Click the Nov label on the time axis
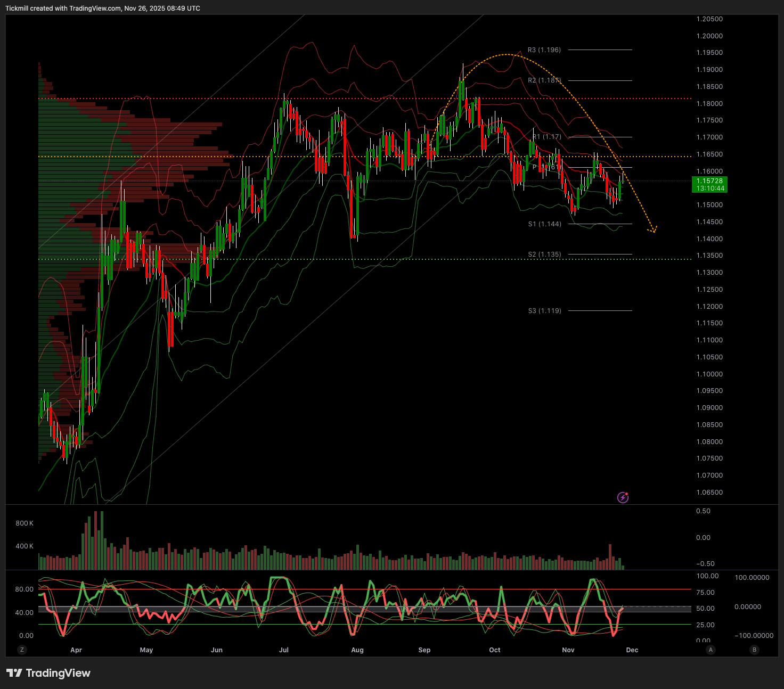This screenshot has width=784, height=689. click(568, 650)
